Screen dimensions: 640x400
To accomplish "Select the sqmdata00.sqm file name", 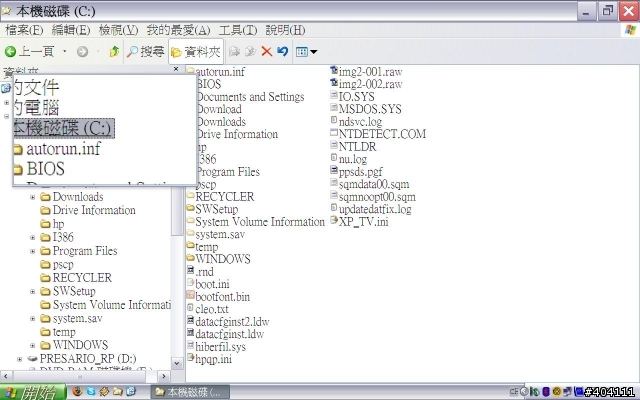I will [x=374, y=184].
